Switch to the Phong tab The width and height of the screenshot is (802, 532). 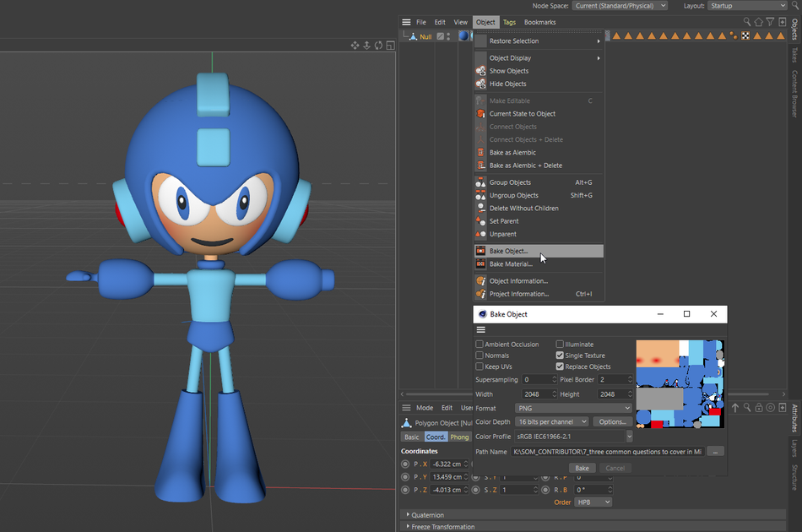[459, 437]
